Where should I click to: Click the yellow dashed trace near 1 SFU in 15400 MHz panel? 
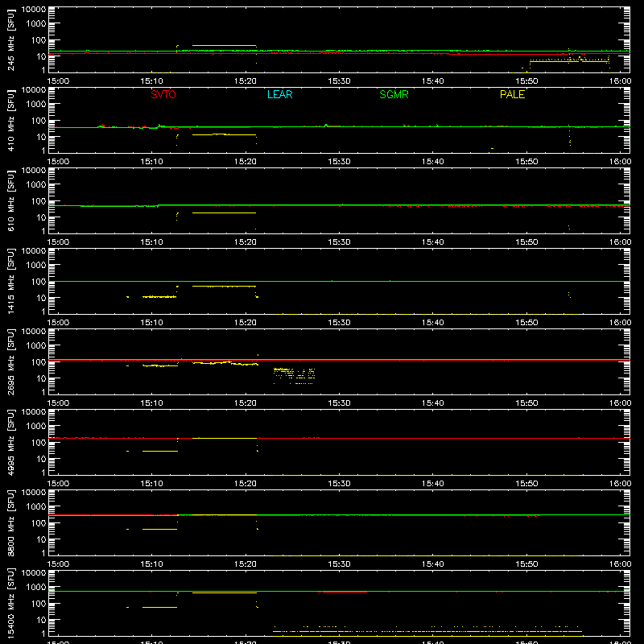427,631
